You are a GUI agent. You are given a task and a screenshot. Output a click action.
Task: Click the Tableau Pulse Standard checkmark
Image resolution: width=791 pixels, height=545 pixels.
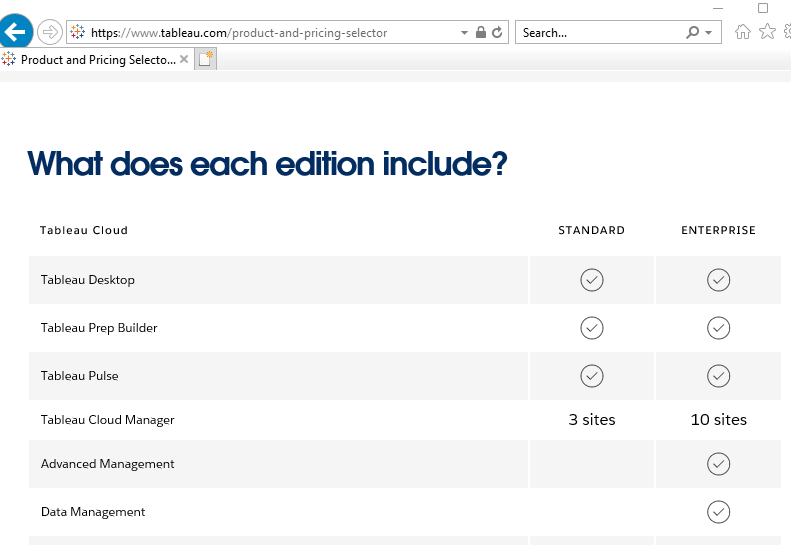592,376
